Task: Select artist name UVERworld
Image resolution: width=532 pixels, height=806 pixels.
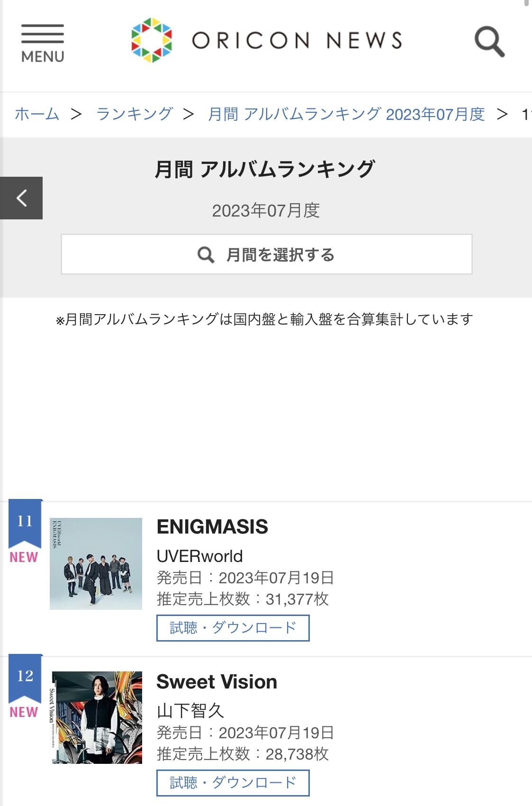Action: (x=199, y=556)
